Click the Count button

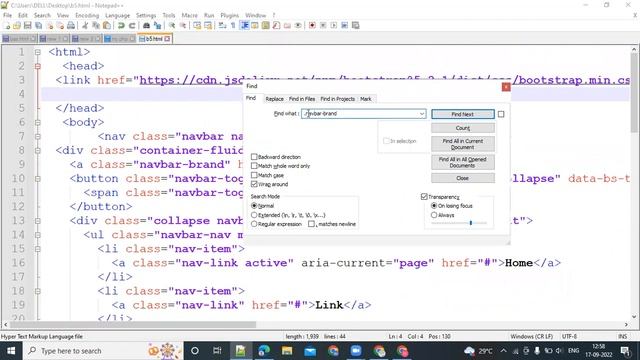pyautogui.click(x=462, y=128)
